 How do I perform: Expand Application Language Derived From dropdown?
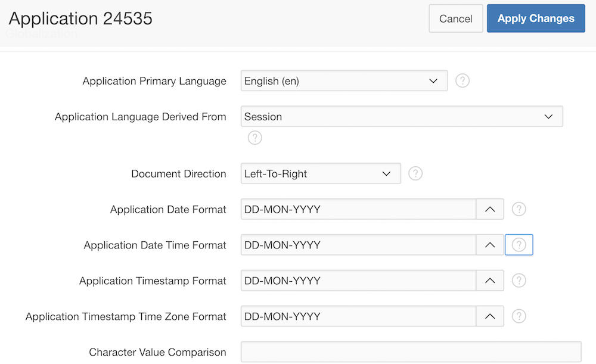pyautogui.click(x=402, y=116)
